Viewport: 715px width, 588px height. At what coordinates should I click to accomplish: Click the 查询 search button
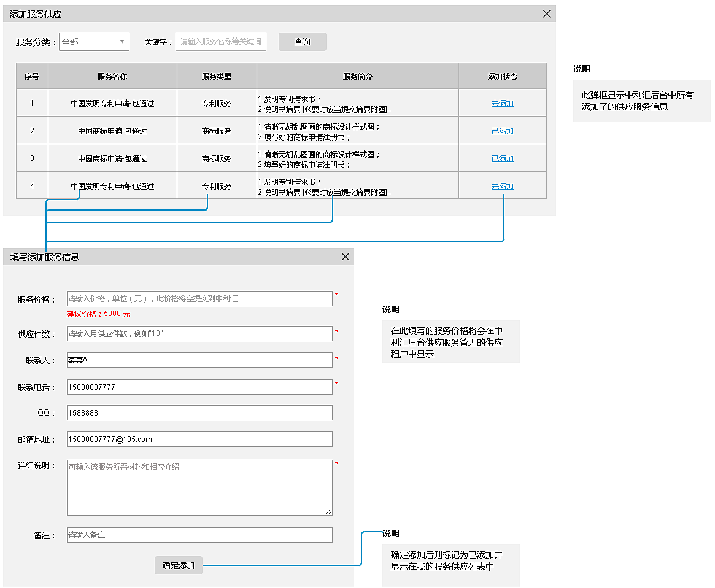pos(302,42)
